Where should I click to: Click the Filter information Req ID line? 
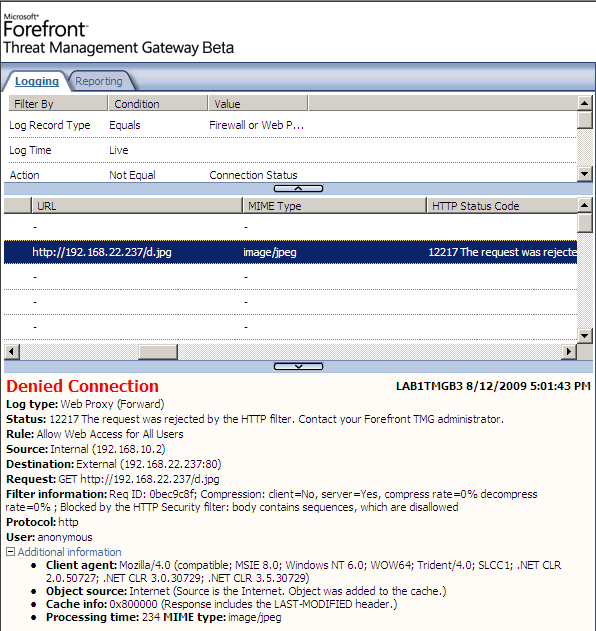[272, 501]
